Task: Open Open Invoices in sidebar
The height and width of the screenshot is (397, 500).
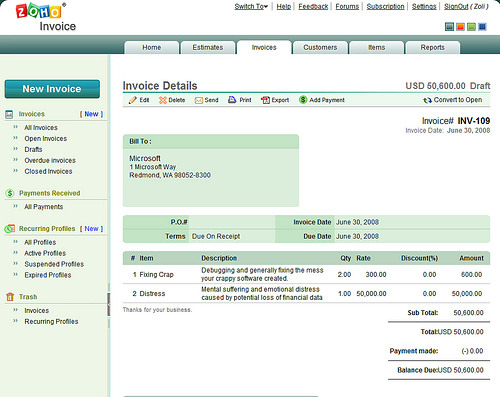Action: pos(45,139)
